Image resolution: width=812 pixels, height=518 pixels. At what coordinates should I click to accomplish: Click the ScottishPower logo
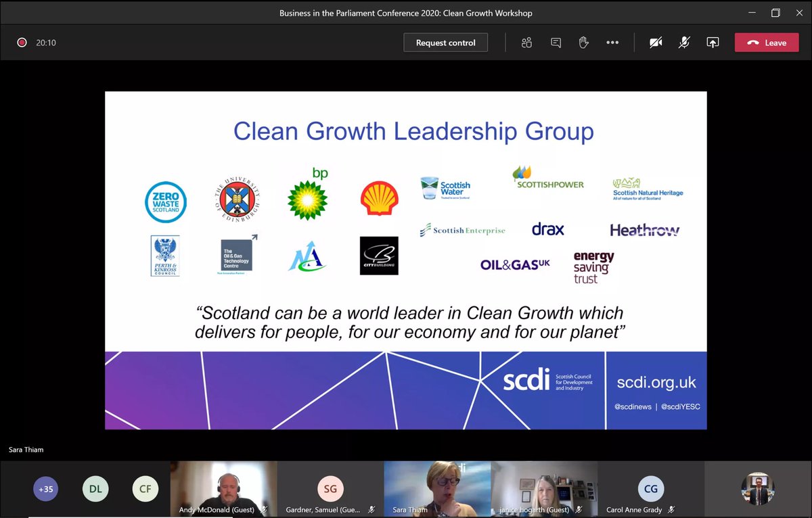547,177
